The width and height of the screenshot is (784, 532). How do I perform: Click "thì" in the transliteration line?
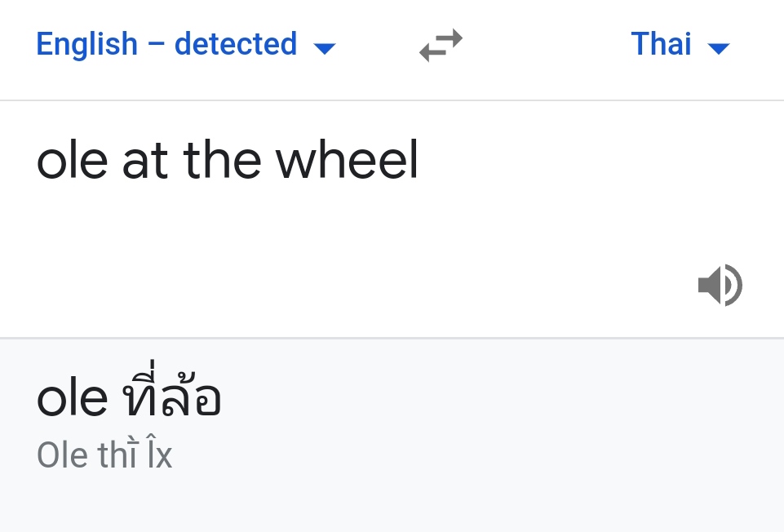(x=117, y=455)
